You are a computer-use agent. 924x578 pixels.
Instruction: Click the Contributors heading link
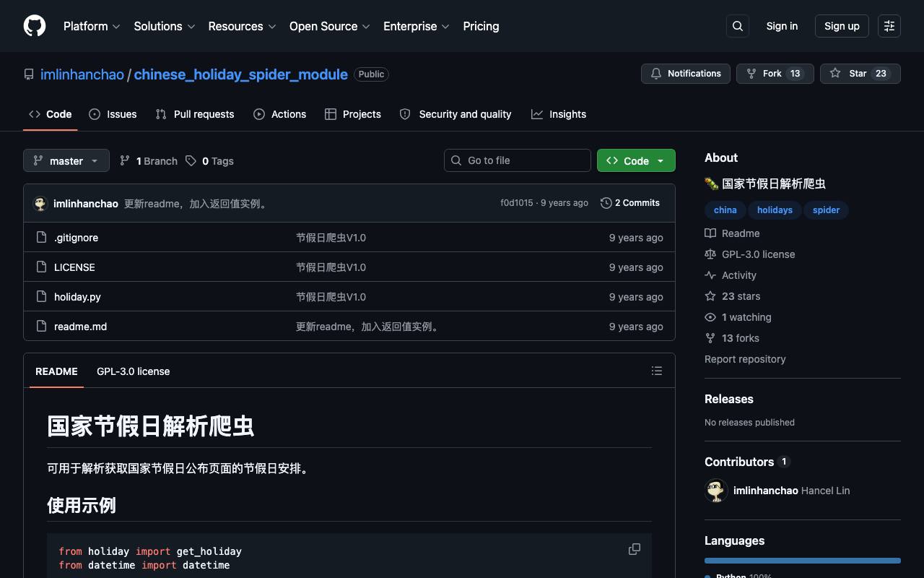[747, 462]
